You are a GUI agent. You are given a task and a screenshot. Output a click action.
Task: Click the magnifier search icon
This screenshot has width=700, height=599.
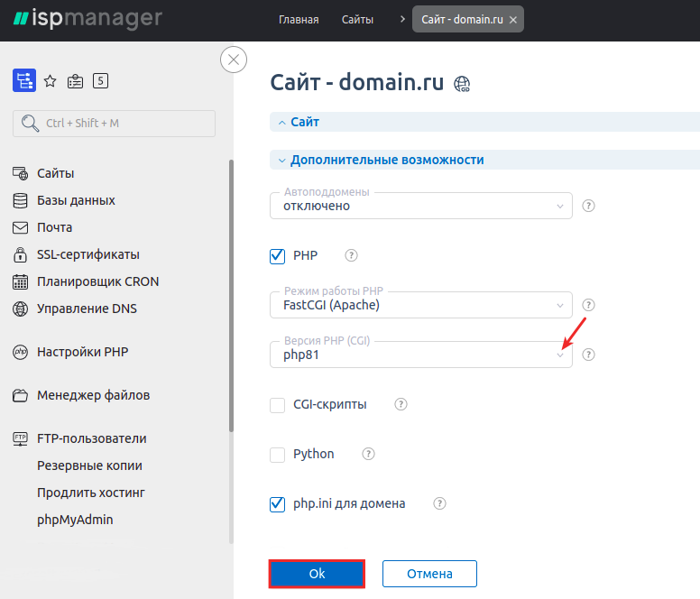pos(30,124)
